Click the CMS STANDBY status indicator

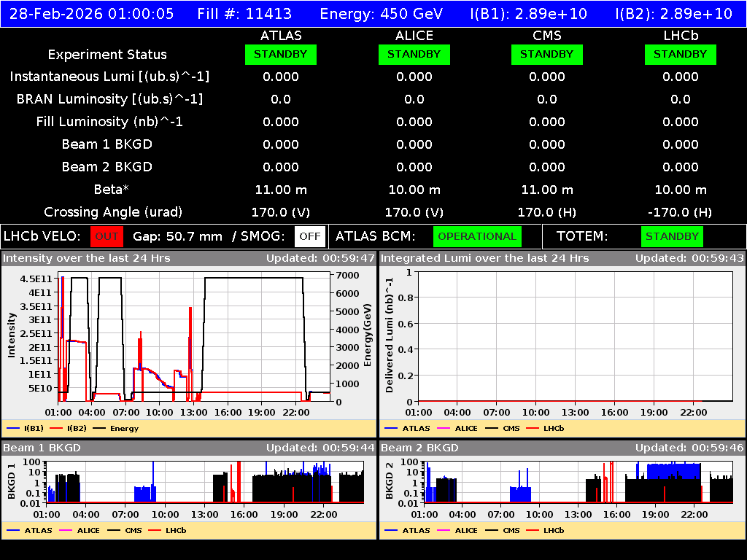coord(547,54)
